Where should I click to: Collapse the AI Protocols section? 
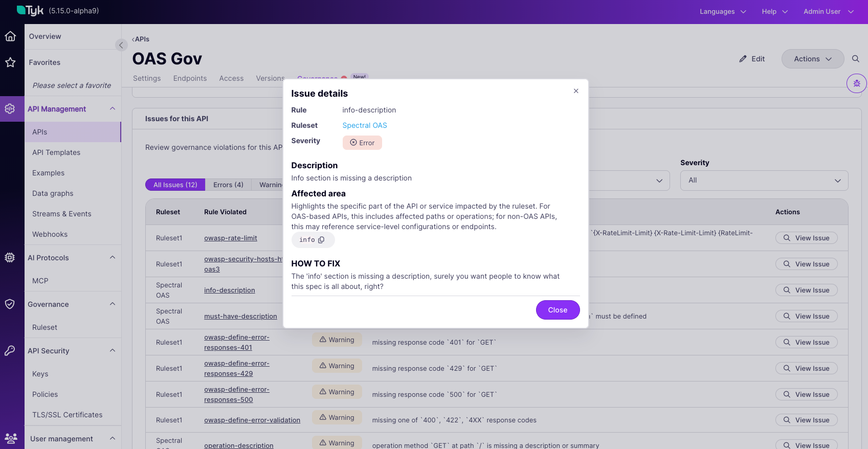(113, 257)
